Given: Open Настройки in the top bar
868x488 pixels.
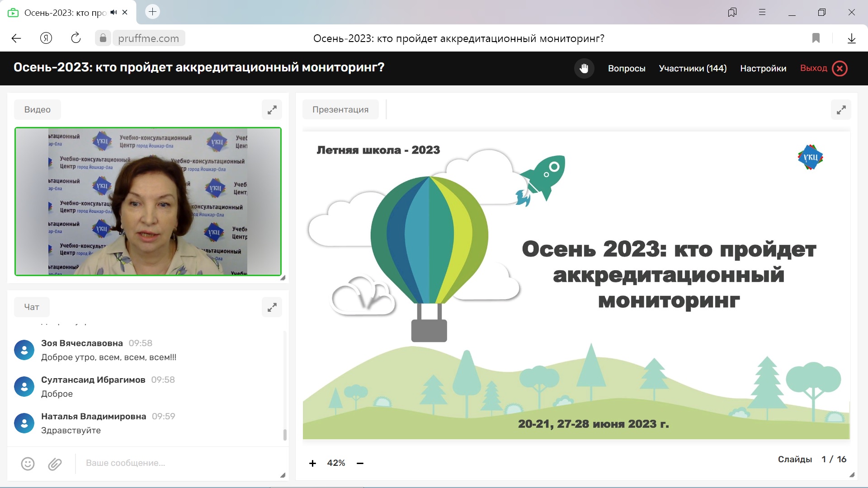Looking at the screenshot, I should pos(763,68).
